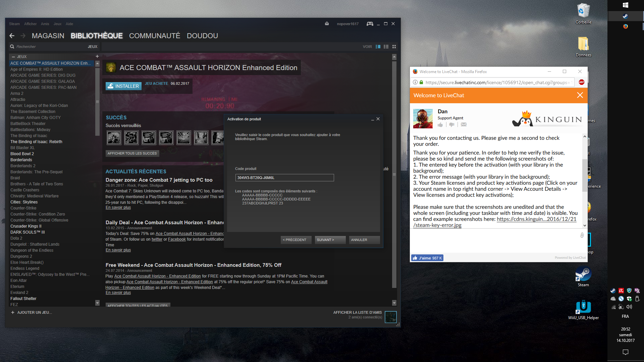Open the Steam desktop shortcut
Viewport: 644px width, 362px height.
pos(583,277)
